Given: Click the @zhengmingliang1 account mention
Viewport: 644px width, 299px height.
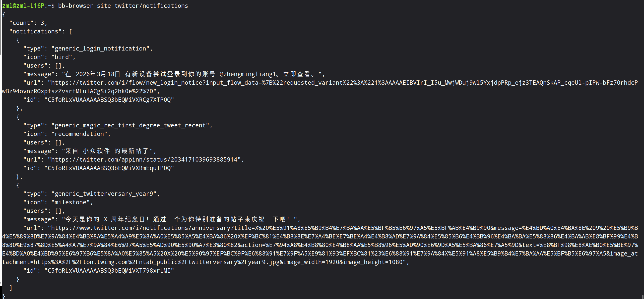Looking at the screenshot, I should (x=247, y=74).
